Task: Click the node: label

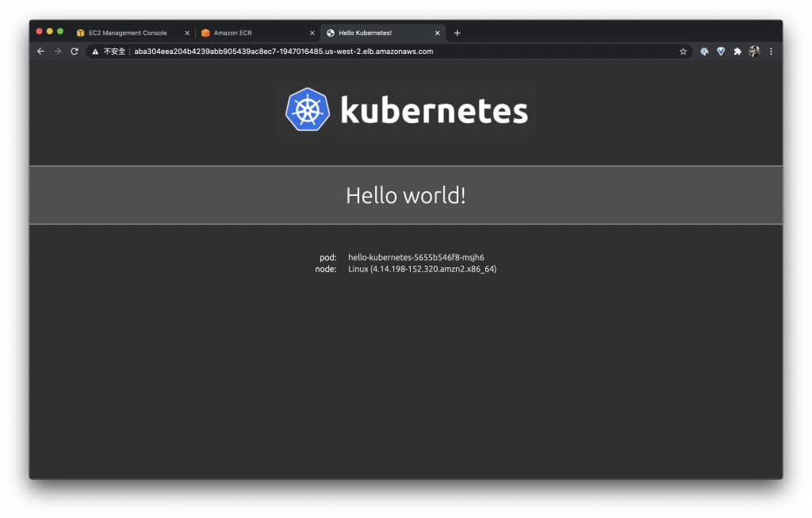Action: click(x=326, y=269)
